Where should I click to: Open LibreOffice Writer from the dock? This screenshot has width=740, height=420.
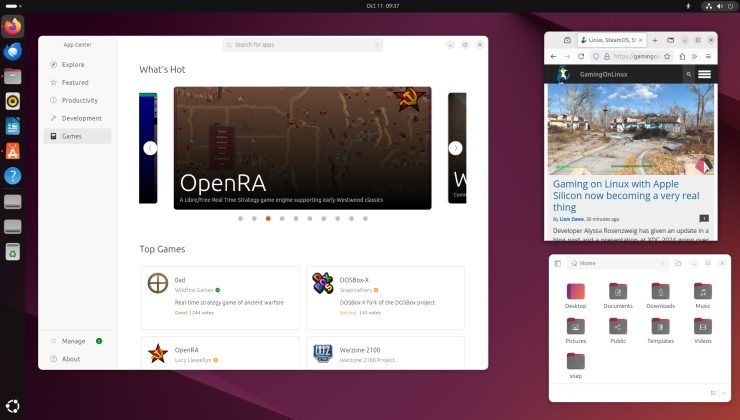click(13, 126)
